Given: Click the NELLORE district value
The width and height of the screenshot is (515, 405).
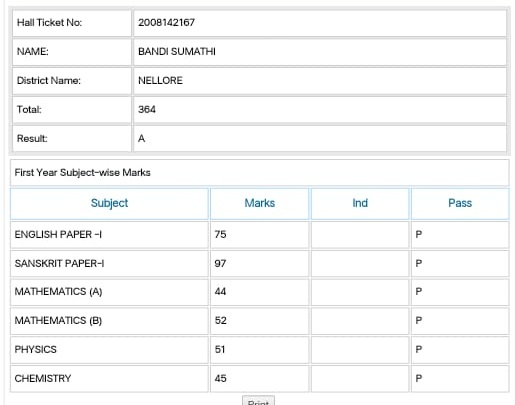Looking at the screenshot, I should click(160, 81).
